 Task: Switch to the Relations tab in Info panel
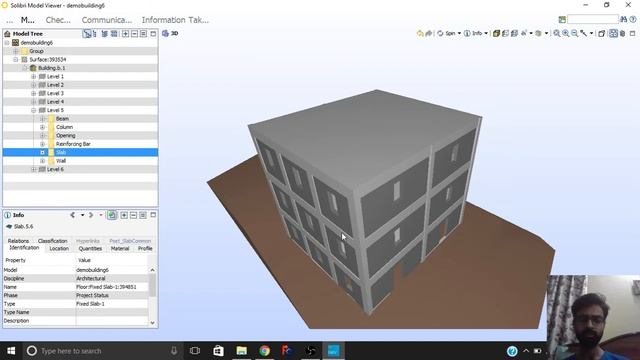[x=18, y=241]
